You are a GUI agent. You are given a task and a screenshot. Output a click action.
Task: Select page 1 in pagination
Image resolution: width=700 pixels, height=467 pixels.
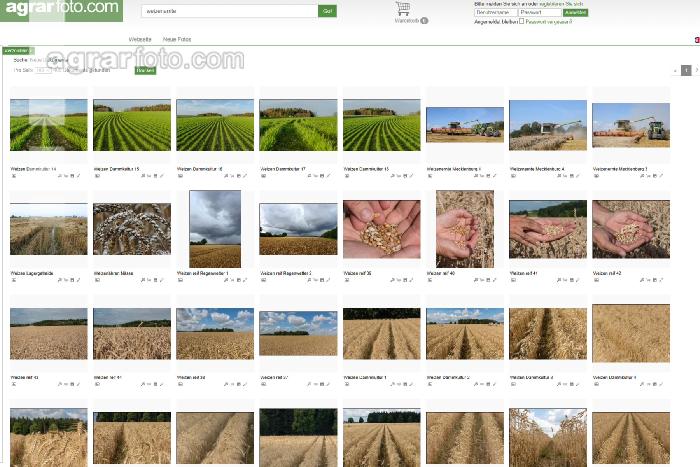pos(686,71)
